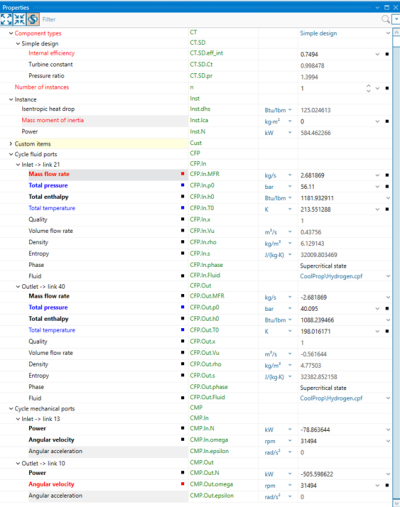Click the search magnifier icon
This screenshot has width=400, height=507.
coord(385,19)
